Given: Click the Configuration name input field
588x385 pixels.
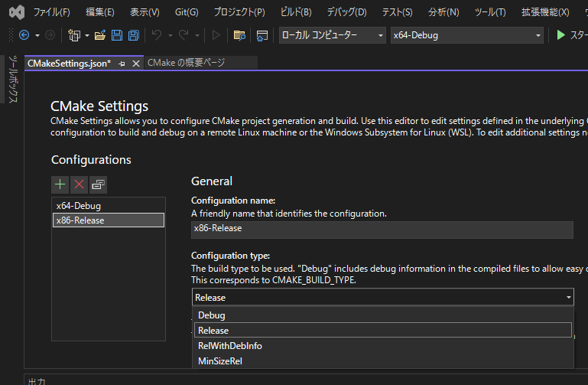Looking at the screenshot, I should [382, 230].
